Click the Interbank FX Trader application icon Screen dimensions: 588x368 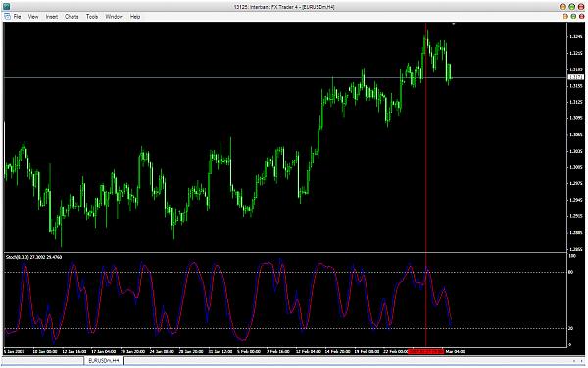6,7
